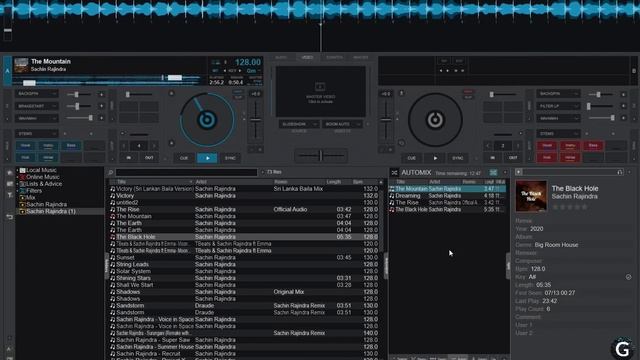Set loop IN point on right deck
This screenshot has width=640, height=360.
pos(493,158)
